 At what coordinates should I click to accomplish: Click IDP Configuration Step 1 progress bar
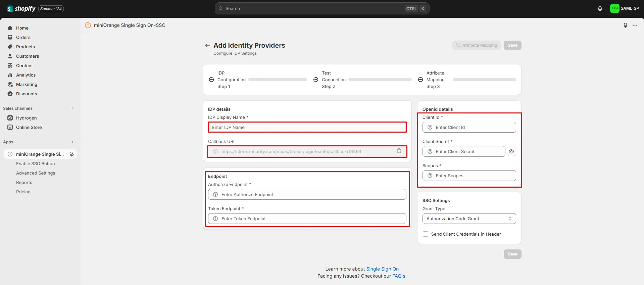[278, 80]
